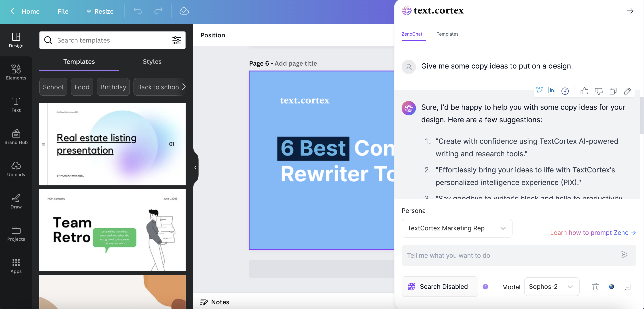Open the Sophos-2 model dropdown
The height and width of the screenshot is (309, 644).
[551, 286]
